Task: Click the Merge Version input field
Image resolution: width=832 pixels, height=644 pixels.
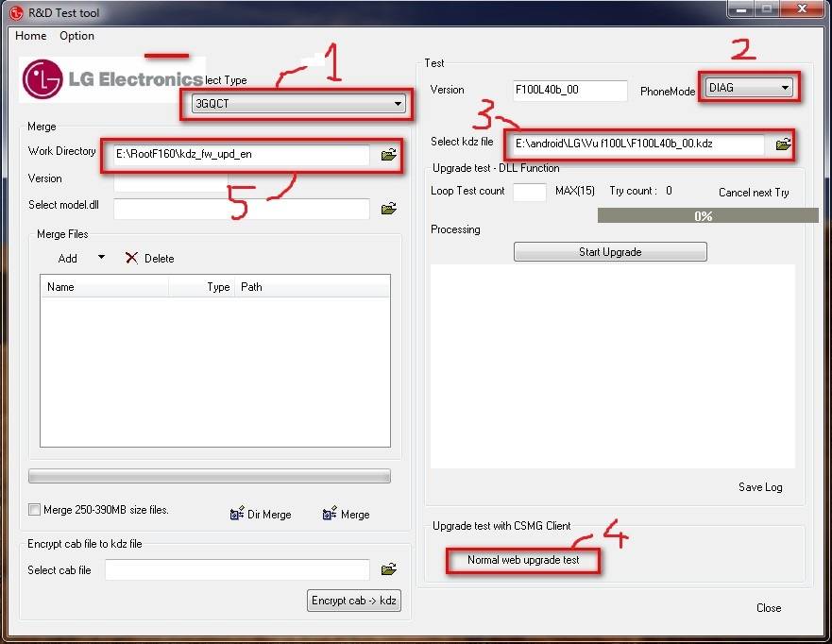Action: 171,182
